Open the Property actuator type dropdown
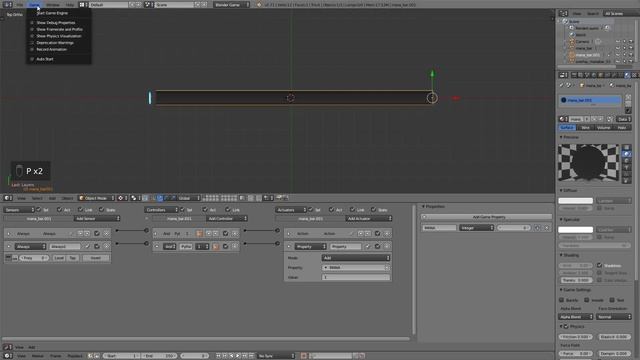Viewport: 640px width, 360px height. point(311,247)
